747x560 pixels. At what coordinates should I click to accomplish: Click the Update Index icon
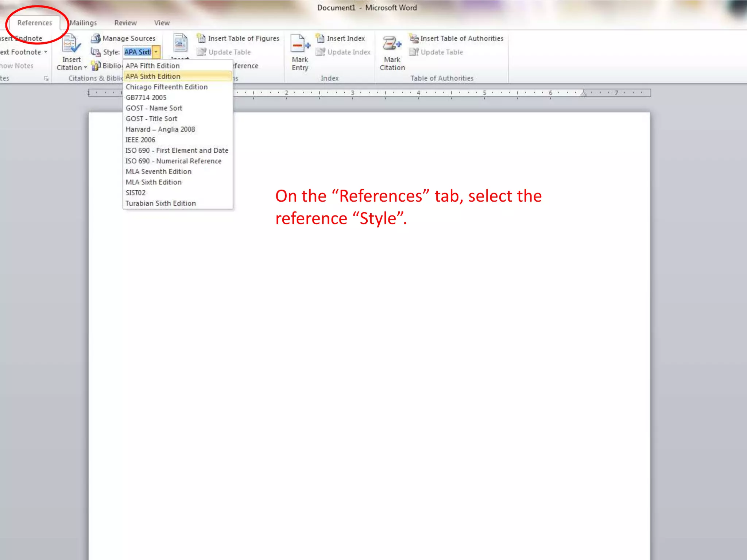pos(320,52)
